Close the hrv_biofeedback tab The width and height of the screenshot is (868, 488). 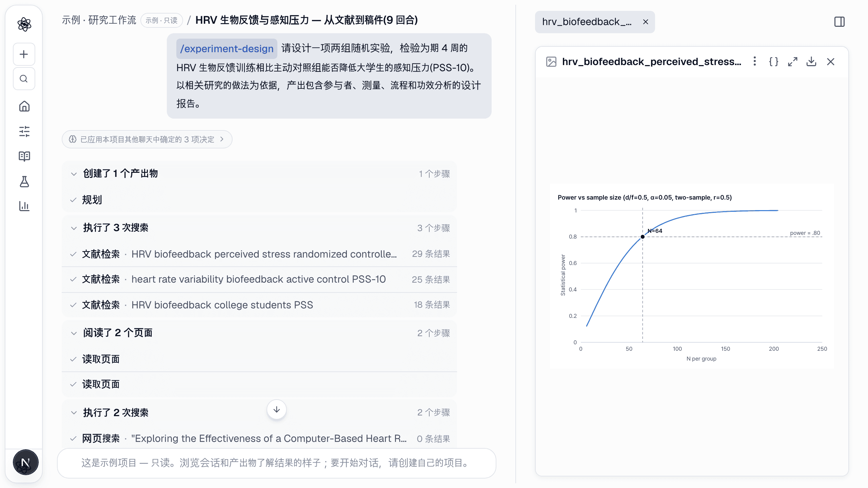pyautogui.click(x=646, y=22)
